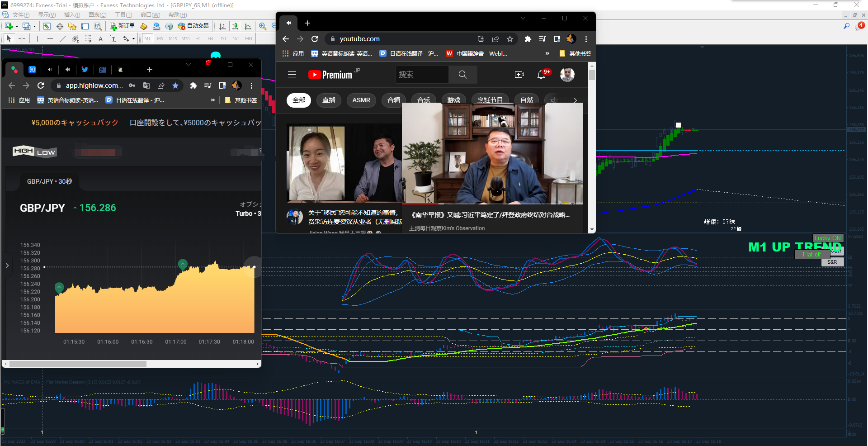Toggle the Flat-off indicator button
868x446 pixels.
point(812,255)
